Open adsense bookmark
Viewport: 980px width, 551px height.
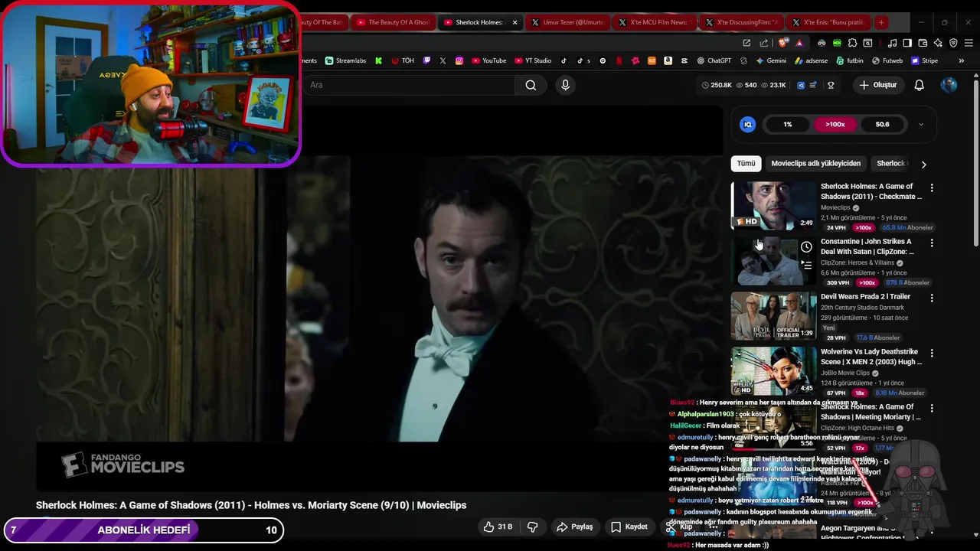point(812,60)
